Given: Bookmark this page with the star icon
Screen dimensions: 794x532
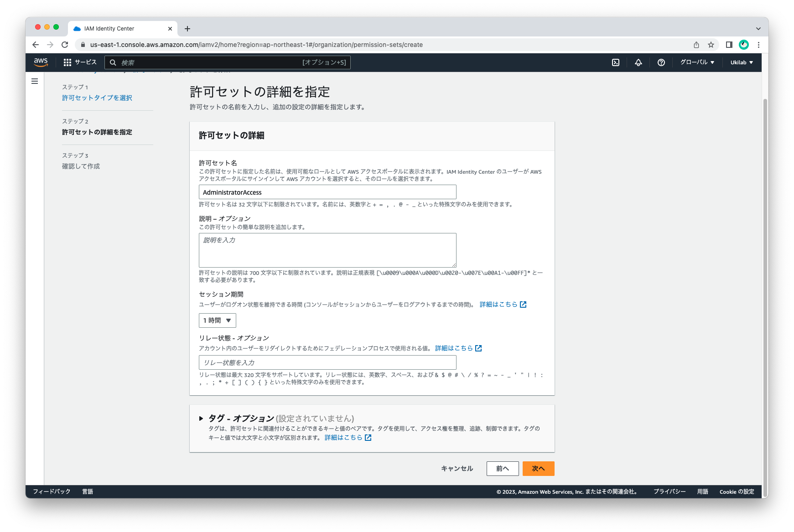Looking at the screenshot, I should pyautogui.click(x=711, y=45).
